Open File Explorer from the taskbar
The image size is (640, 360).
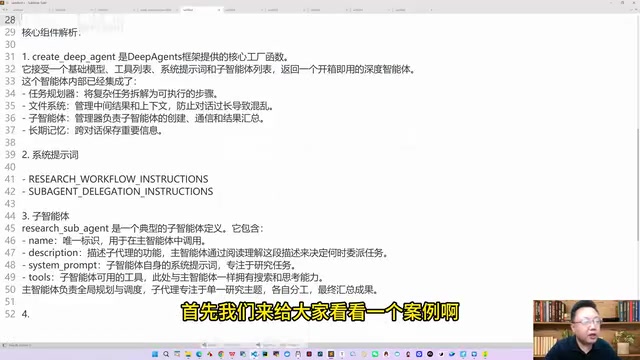click(x=188, y=354)
